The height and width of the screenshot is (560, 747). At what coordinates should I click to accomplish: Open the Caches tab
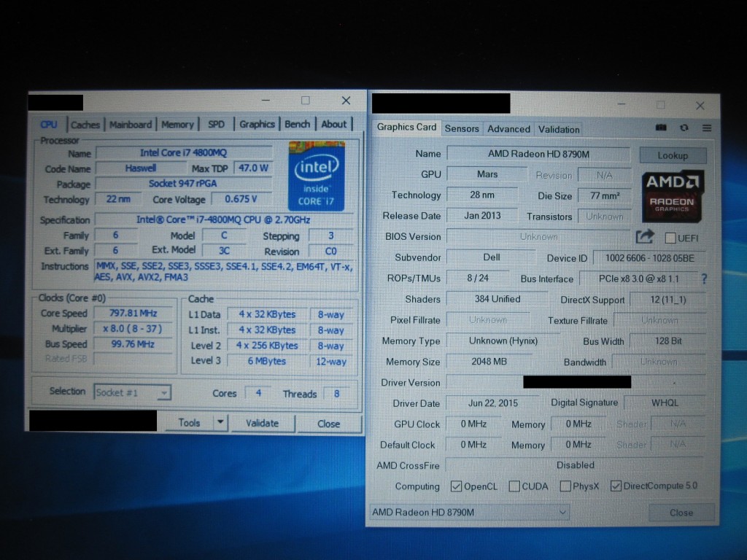(85, 125)
